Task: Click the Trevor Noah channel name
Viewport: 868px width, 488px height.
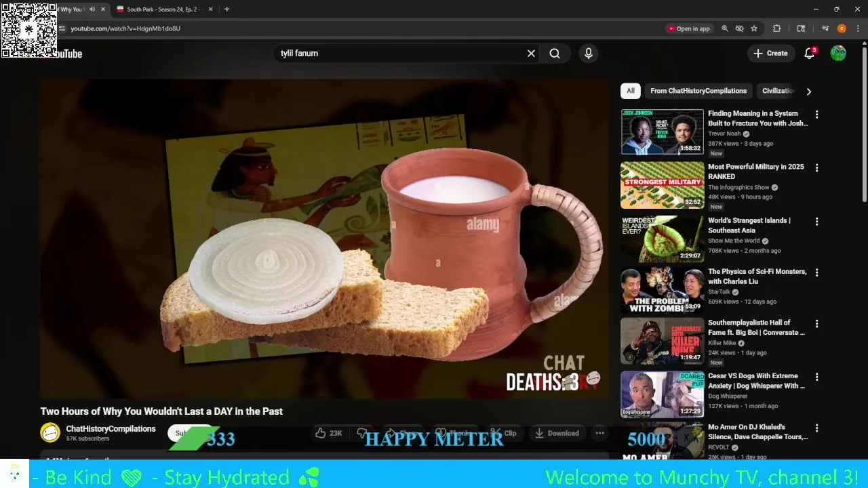Action: click(724, 134)
